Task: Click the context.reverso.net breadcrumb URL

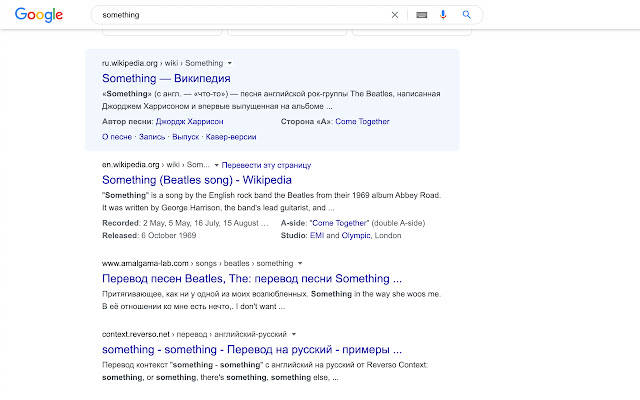Action: click(x=194, y=334)
